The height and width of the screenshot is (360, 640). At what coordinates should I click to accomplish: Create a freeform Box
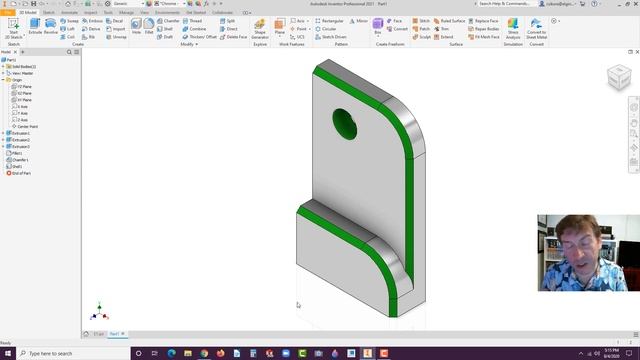378,27
